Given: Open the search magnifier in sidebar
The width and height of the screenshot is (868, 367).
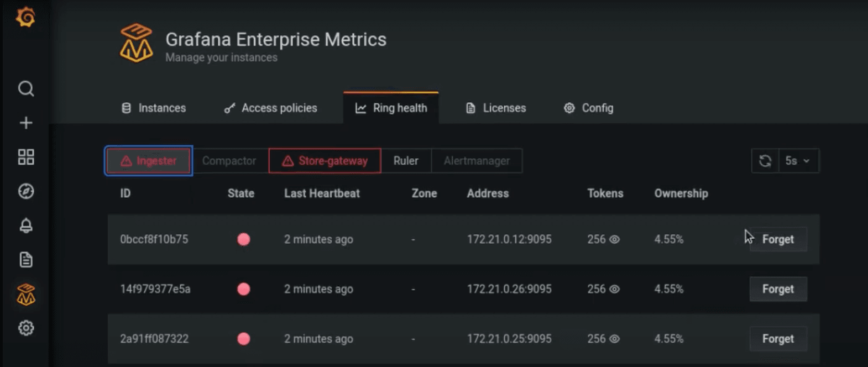Looking at the screenshot, I should (26, 88).
